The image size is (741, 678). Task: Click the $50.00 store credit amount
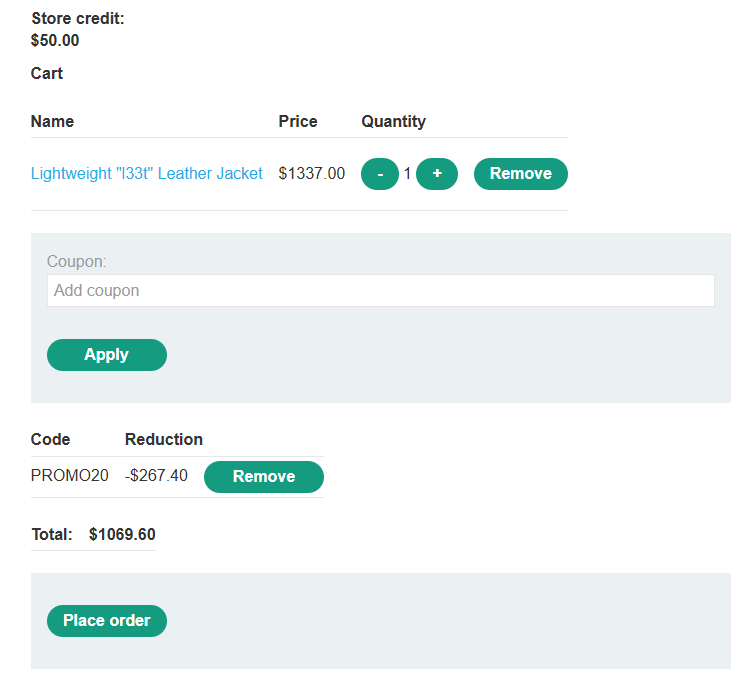tap(55, 41)
